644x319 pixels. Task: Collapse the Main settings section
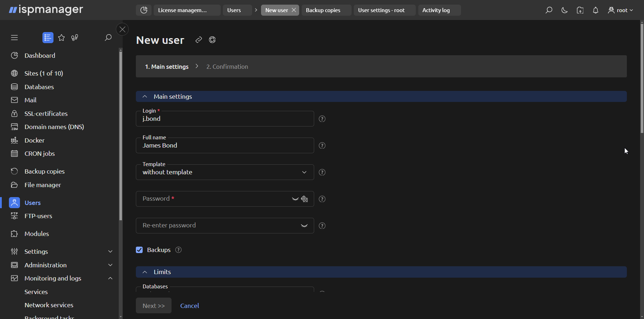(x=145, y=97)
